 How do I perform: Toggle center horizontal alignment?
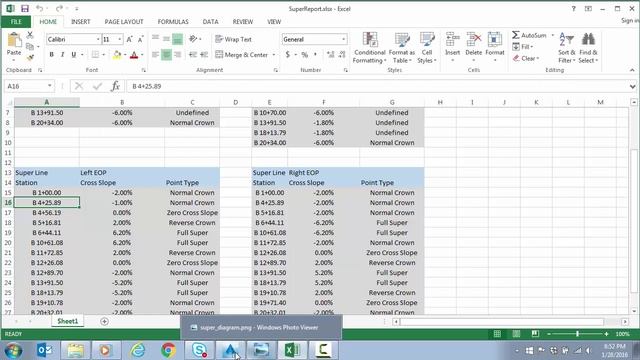(x=167, y=54)
